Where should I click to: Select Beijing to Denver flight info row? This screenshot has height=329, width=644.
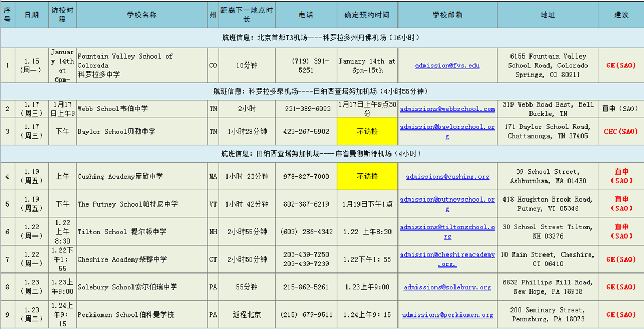[x=322, y=38]
